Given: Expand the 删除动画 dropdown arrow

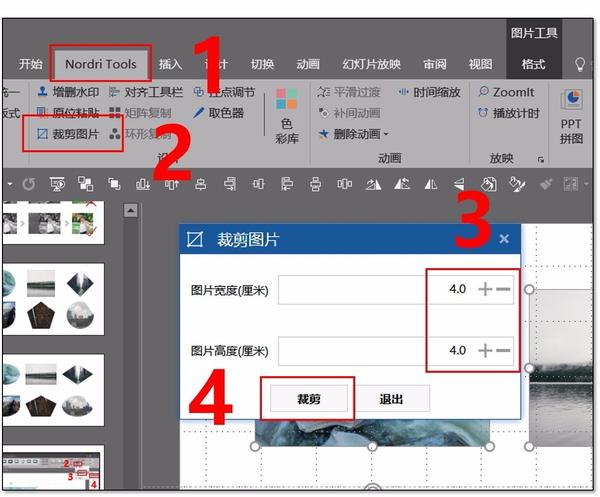Looking at the screenshot, I should [x=386, y=134].
